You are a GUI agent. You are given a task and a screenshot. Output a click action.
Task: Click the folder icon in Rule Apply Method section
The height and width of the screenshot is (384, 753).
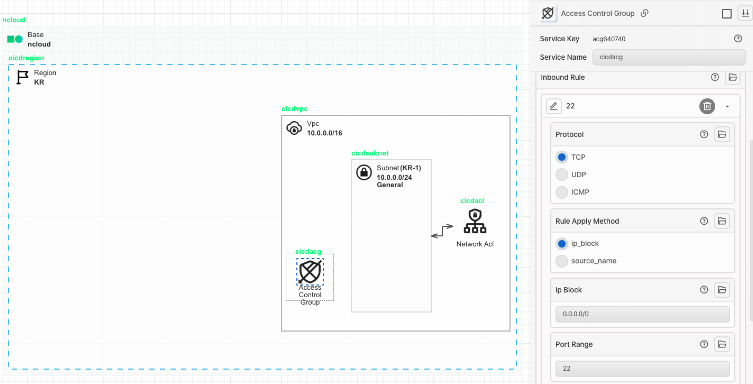pyautogui.click(x=722, y=221)
